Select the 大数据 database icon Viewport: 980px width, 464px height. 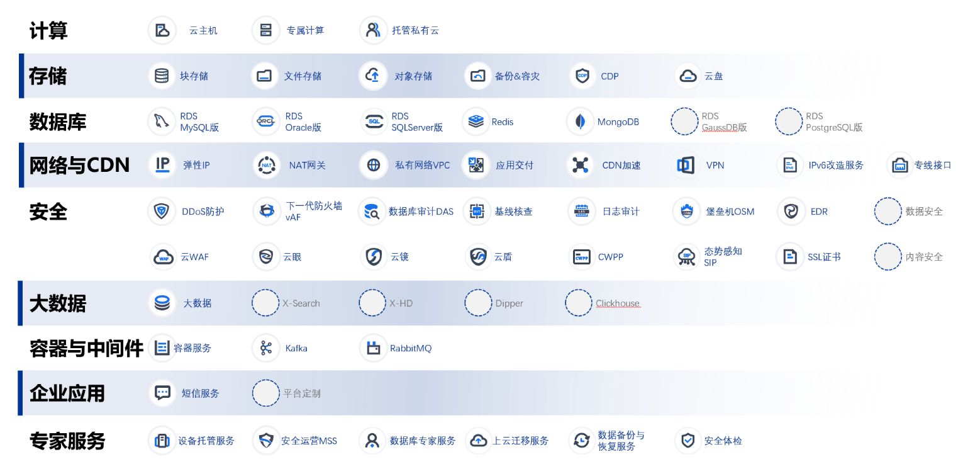(162, 303)
